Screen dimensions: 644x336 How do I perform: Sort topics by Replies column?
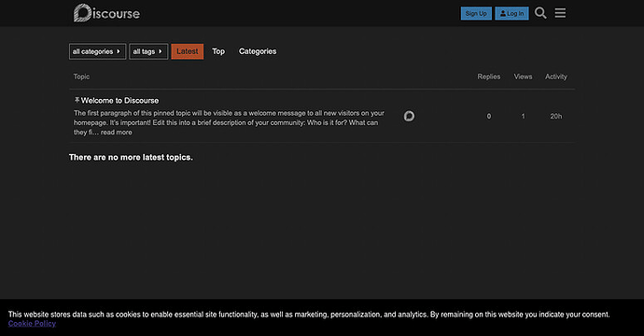(489, 77)
